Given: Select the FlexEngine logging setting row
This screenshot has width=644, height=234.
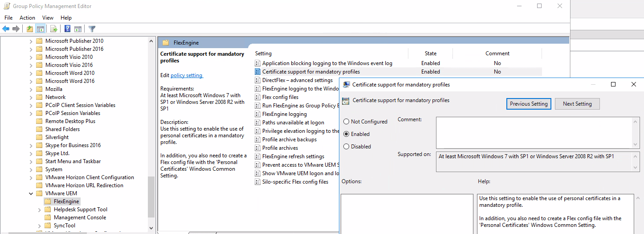Looking at the screenshot, I should 284,114.
